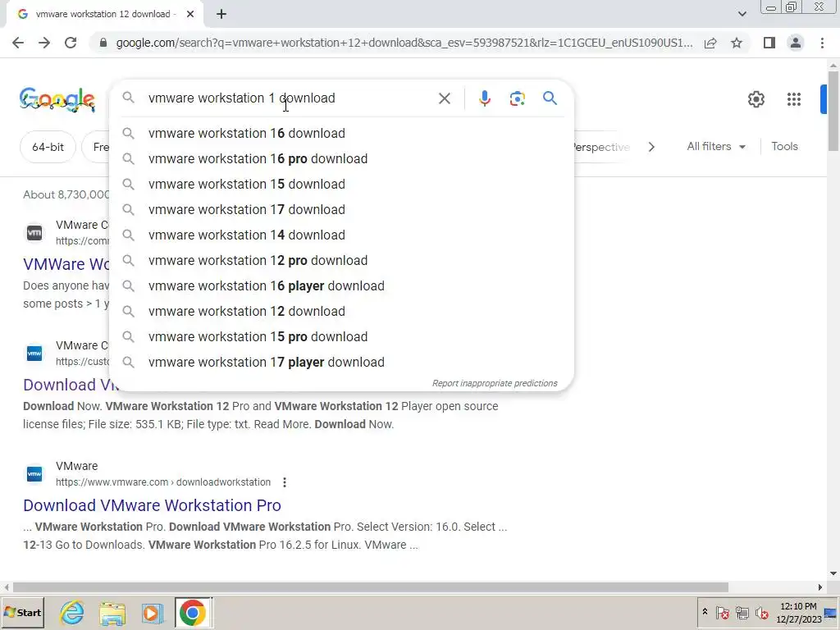Click the VMware favicon of the downloadworkstation result
The image size is (840, 630).
[34, 474]
